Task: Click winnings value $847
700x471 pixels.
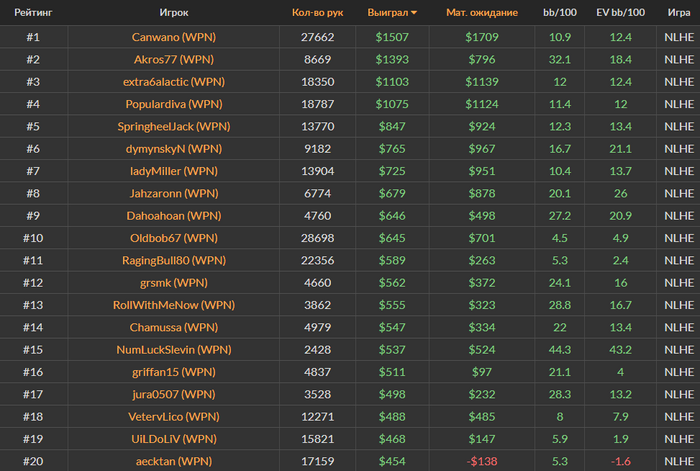Action: click(392, 126)
